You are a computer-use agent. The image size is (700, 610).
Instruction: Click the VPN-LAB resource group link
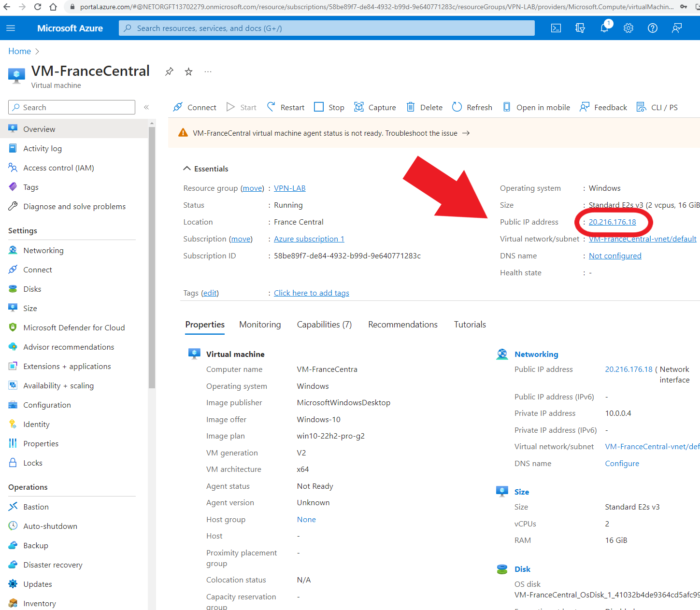[290, 188]
